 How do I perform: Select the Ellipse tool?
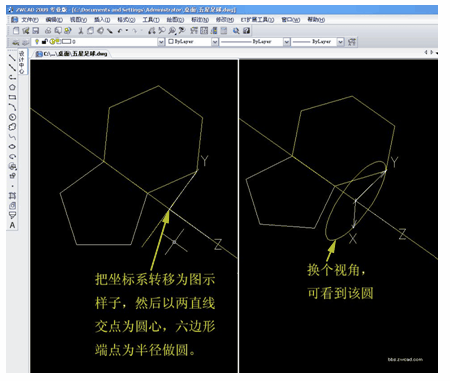(x=12, y=147)
